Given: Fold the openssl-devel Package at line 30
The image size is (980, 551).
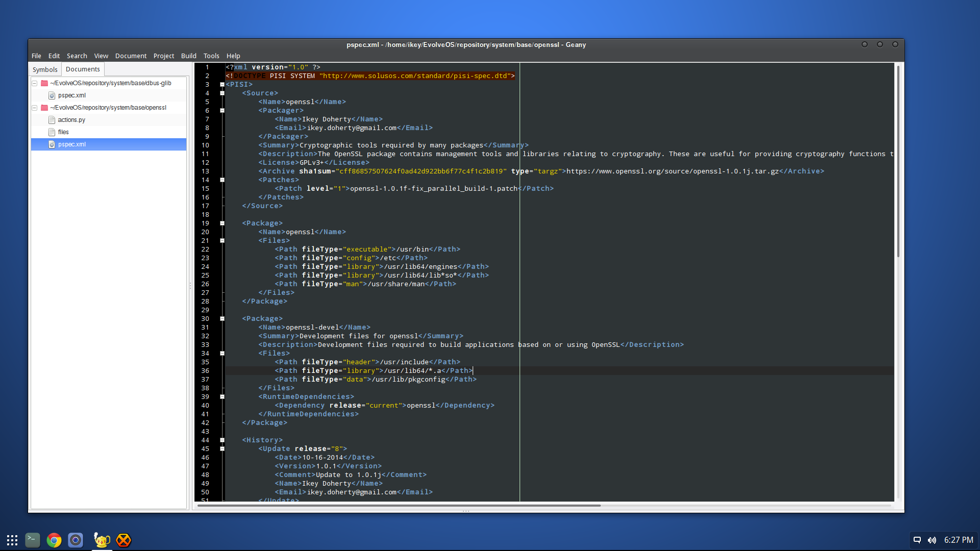Looking at the screenshot, I should coord(222,319).
